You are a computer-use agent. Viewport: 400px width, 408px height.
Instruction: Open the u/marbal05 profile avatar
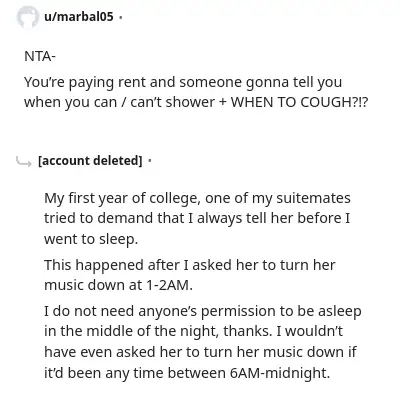pyautogui.click(x=27, y=17)
